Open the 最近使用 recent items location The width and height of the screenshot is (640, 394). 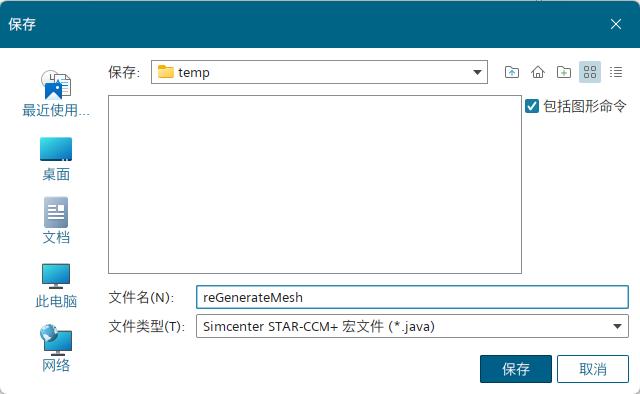coord(56,94)
